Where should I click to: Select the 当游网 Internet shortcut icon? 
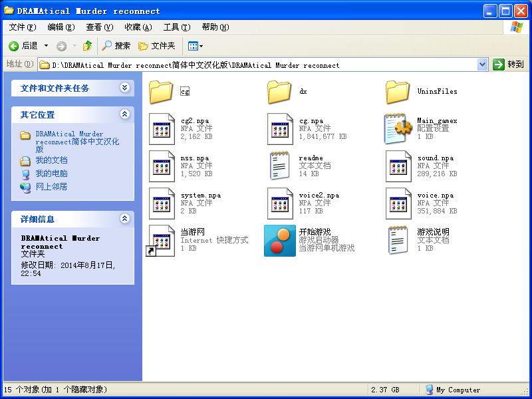160,241
